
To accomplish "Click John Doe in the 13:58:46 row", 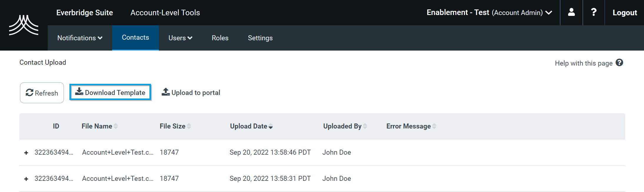I will (x=337, y=152).
